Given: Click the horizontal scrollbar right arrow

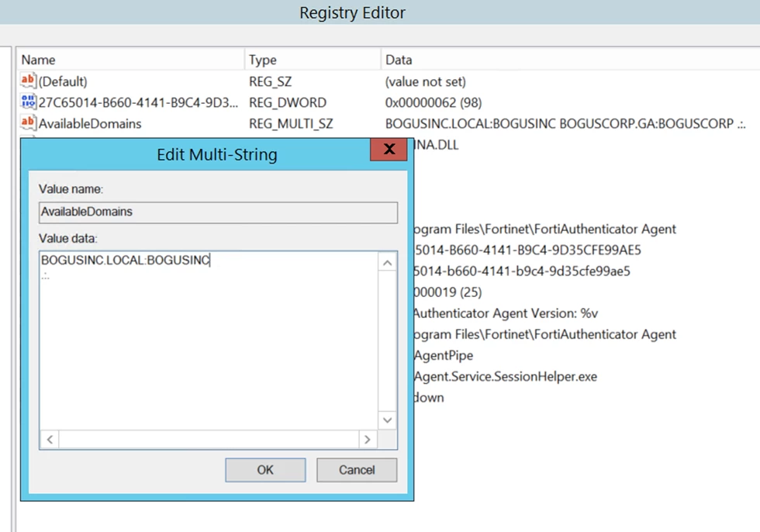Looking at the screenshot, I should click(368, 440).
